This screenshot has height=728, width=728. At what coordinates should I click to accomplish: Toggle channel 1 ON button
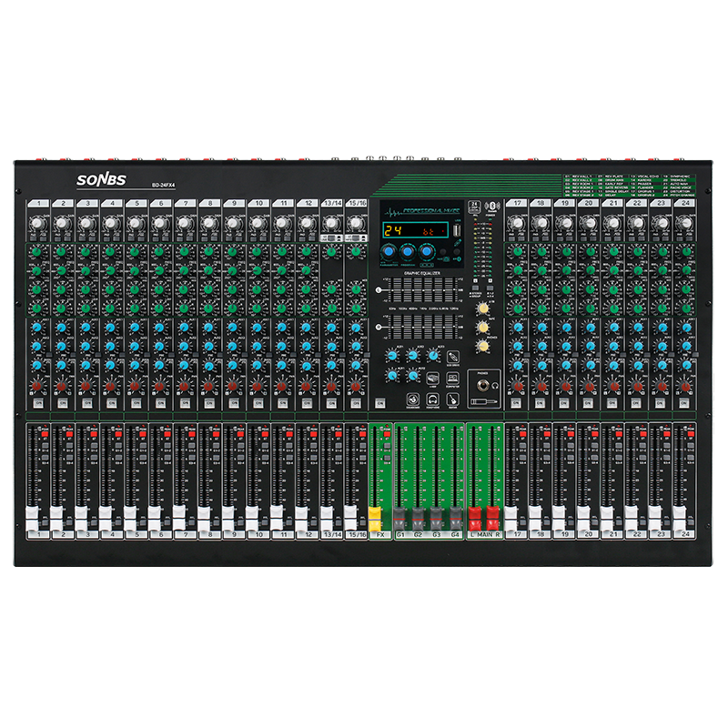[x=39, y=401]
